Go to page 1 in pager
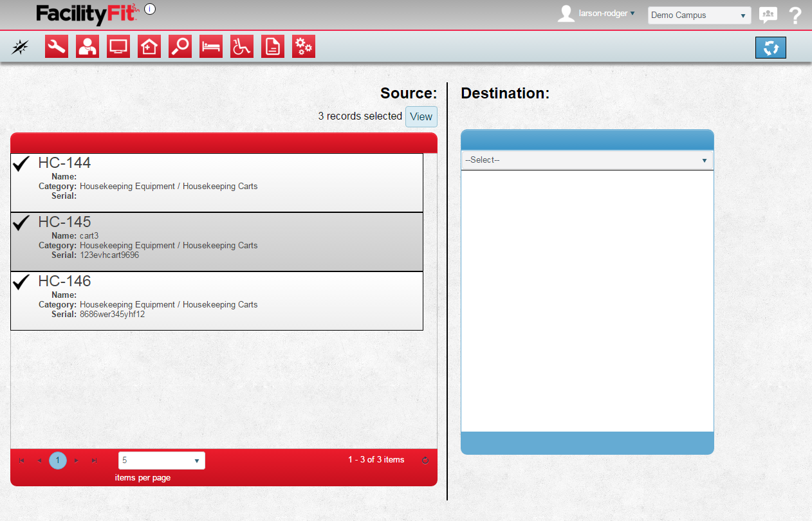The height and width of the screenshot is (521, 812). pos(58,461)
